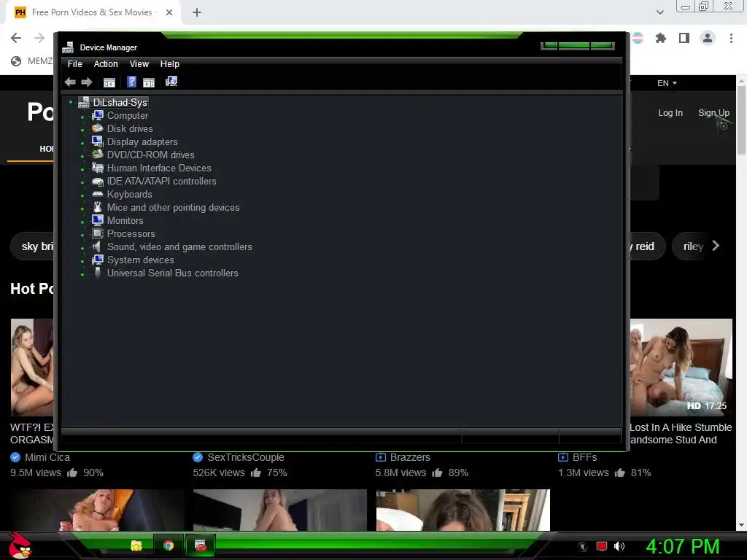The image size is (747, 560).
Task: Click the Disk drives icon
Action: pyautogui.click(x=97, y=128)
